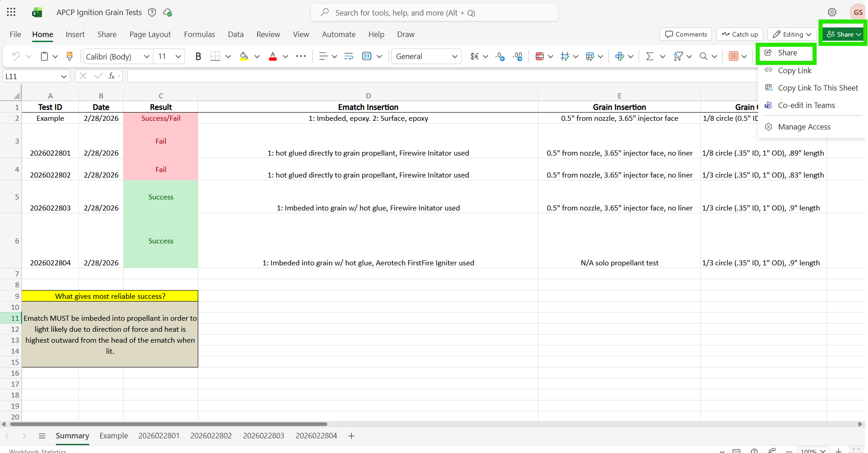The image size is (868, 453).
Task: Select Copy Link in Share menu
Action: (794, 70)
